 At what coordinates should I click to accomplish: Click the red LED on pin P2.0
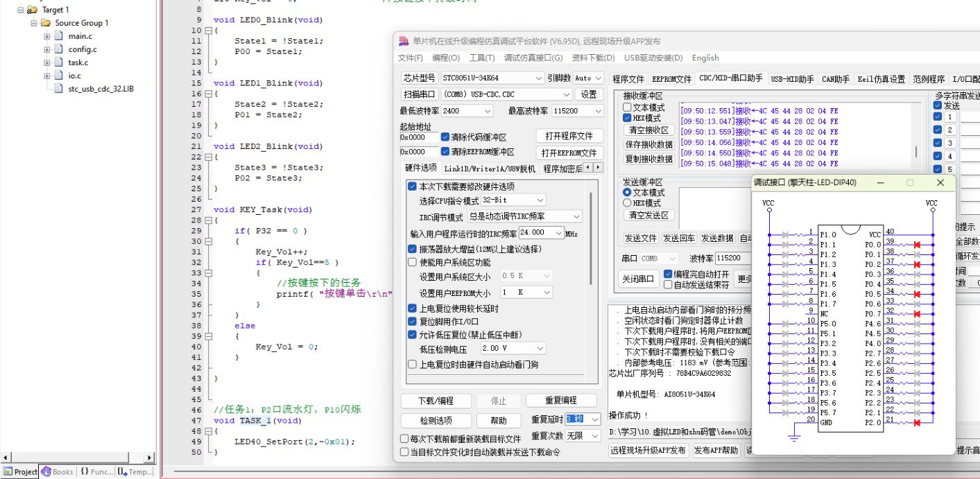(x=916, y=422)
